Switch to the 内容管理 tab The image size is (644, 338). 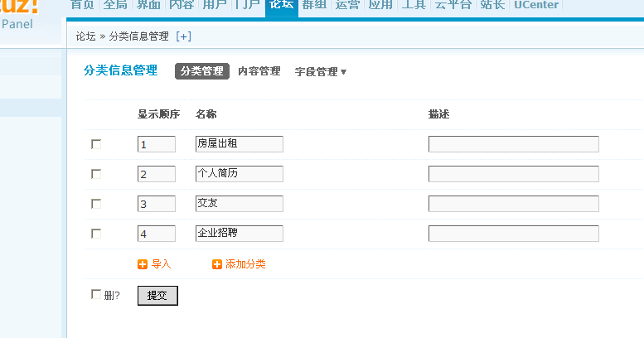(x=259, y=71)
